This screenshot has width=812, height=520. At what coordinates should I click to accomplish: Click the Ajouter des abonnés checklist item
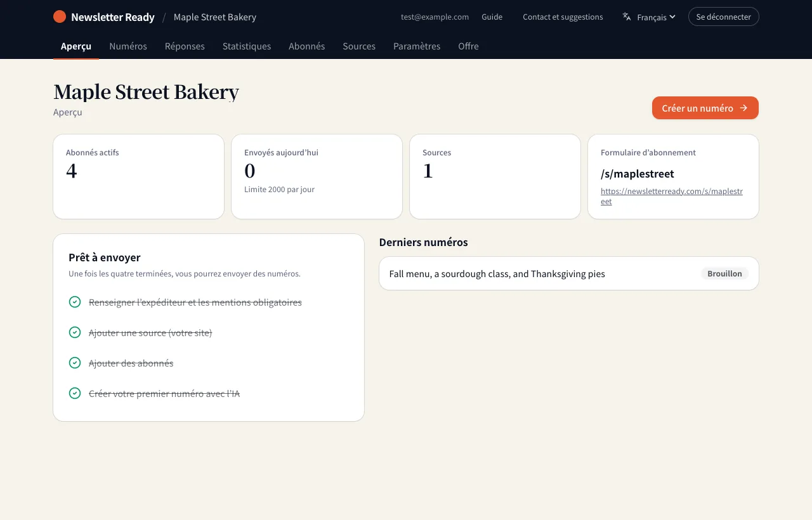tap(131, 363)
